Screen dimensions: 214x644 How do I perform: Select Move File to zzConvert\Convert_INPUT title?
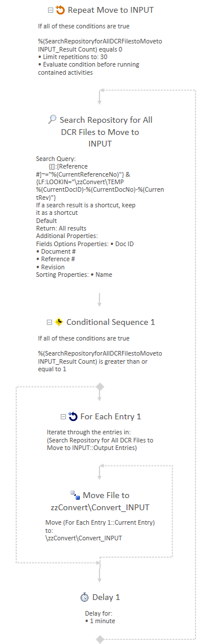tap(100, 501)
